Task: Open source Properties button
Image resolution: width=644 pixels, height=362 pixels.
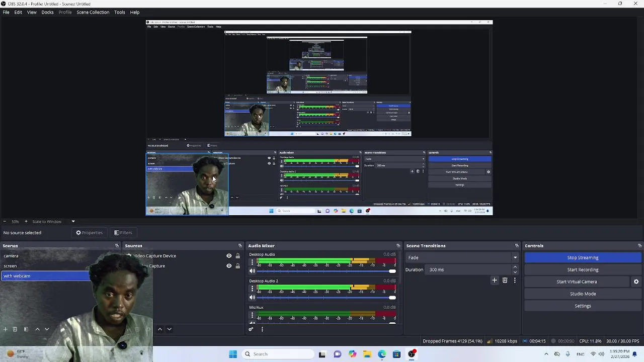Action: click(x=90, y=233)
